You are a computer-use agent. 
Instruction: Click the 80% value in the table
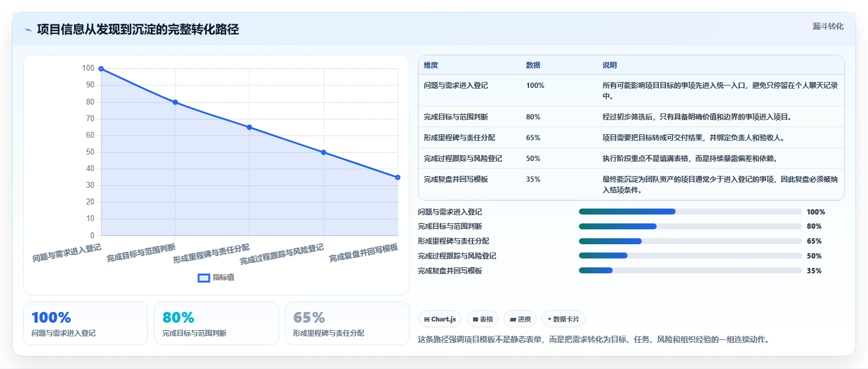pos(533,117)
